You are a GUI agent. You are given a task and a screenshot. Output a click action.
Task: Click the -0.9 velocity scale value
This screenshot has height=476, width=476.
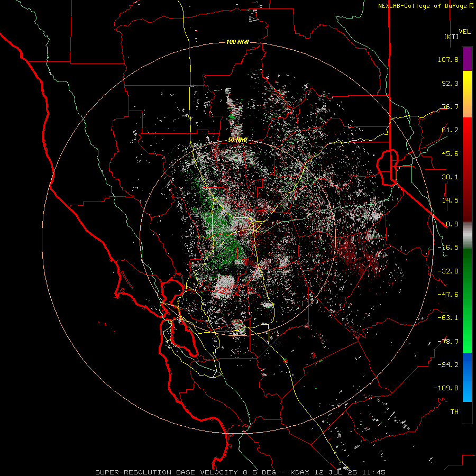(x=450, y=224)
